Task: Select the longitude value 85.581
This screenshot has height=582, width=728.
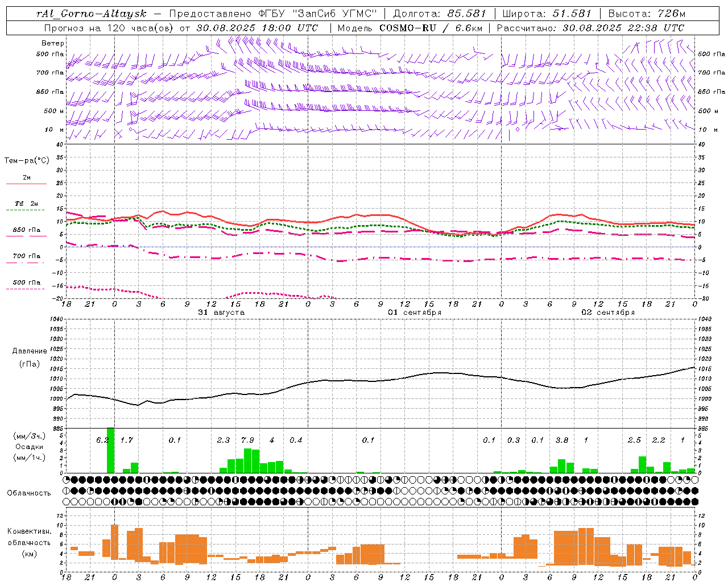Action: (x=468, y=14)
